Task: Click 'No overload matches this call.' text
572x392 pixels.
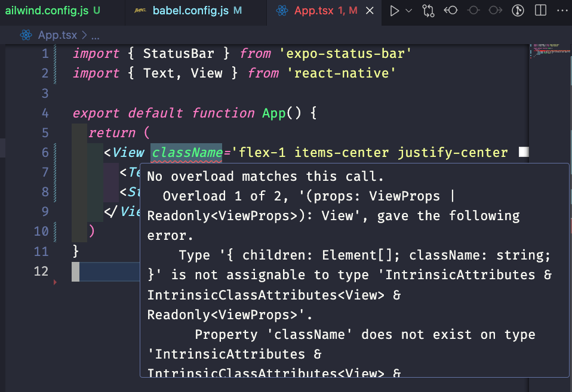Action: (x=265, y=177)
